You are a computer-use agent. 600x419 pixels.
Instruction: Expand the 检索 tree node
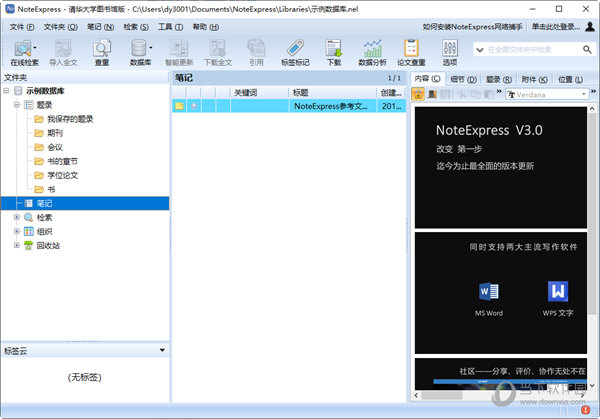tap(16, 217)
